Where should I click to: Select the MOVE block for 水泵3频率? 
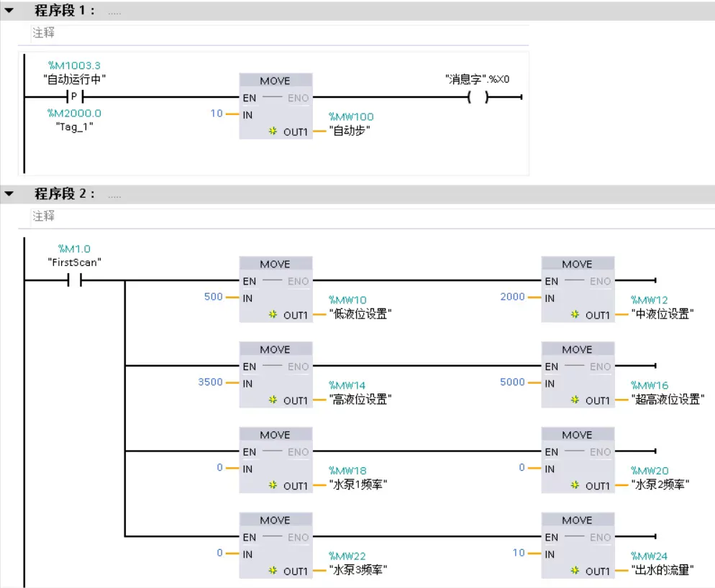pos(275,545)
